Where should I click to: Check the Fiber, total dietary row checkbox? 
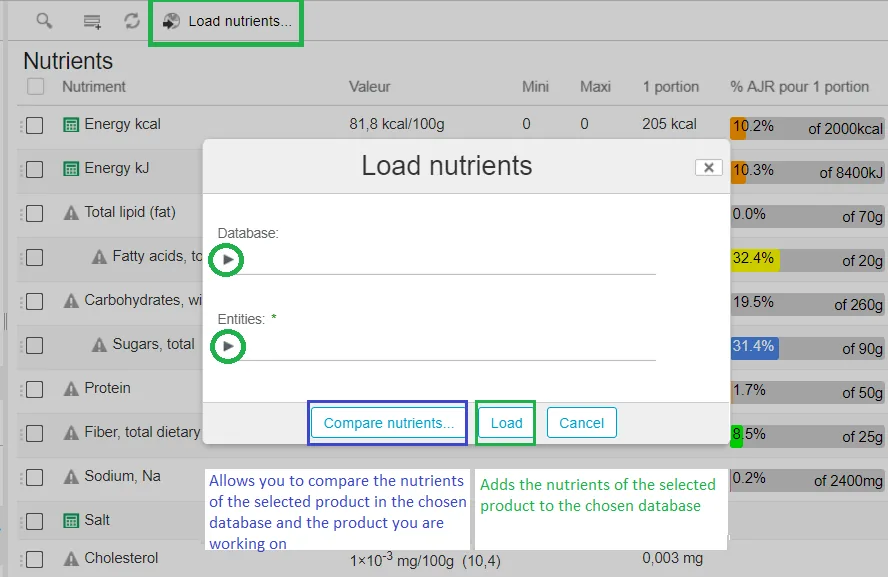click(x=35, y=434)
